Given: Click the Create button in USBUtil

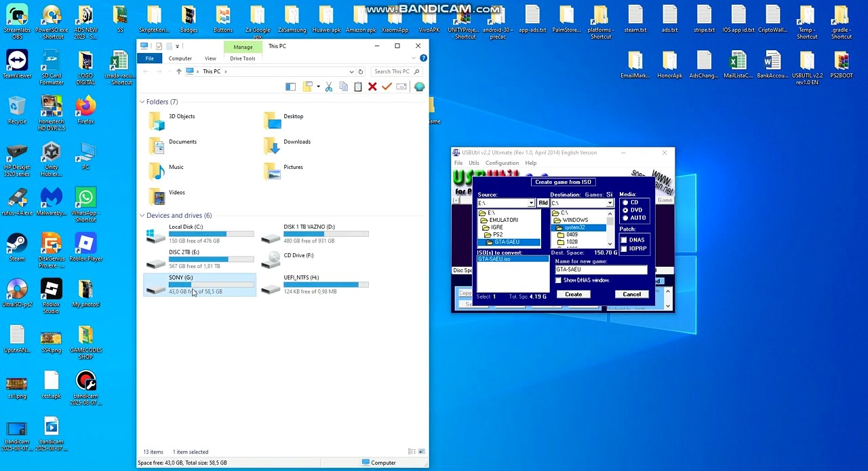Looking at the screenshot, I should coord(573,294).
